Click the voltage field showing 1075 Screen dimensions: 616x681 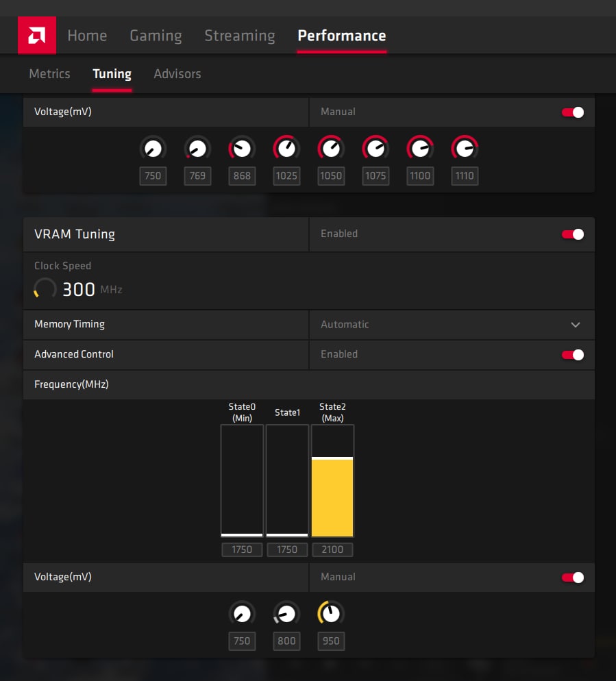pyautogui.click(x=375, y=176)
